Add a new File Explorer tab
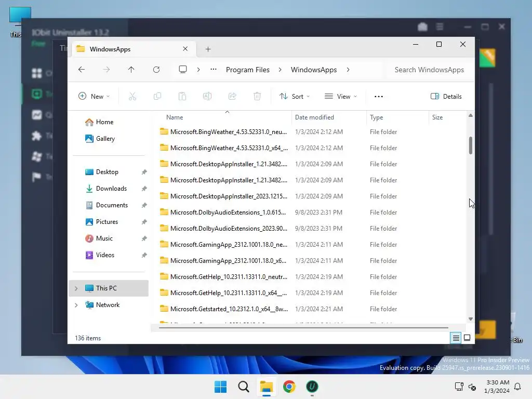Screen dimensions: 532x399 pyautogui.click(x=208, y=49)
